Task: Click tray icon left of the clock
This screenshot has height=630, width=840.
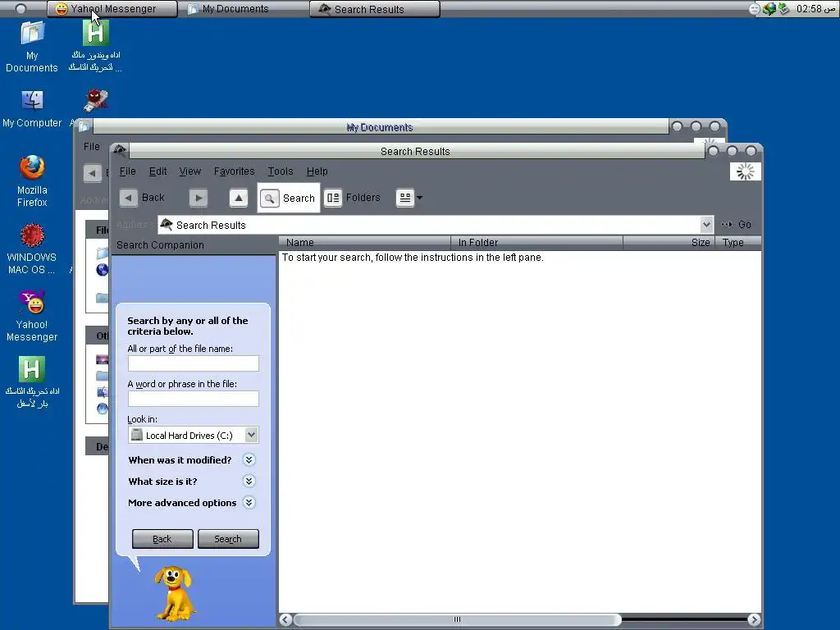Action: point(783,8)
